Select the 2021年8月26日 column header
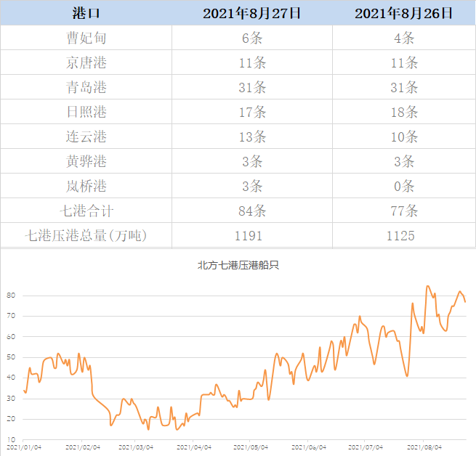476x456 pixels. pyautogui.click(x=404, y=13)
